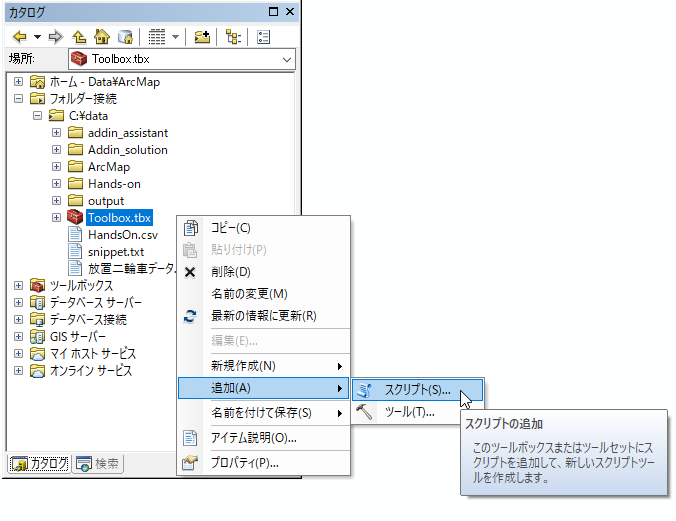Expand the オンライン サービス node

point(18,370)
